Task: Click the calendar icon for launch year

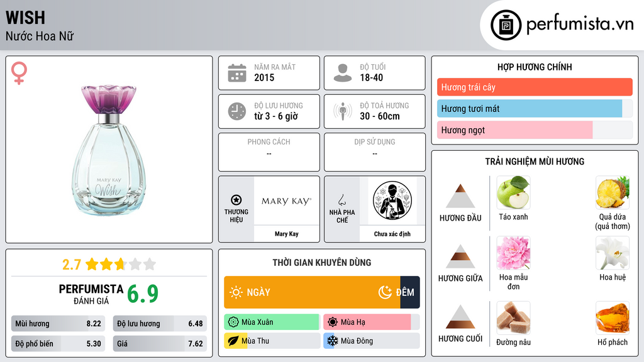Action: pyautogui.click(x=237, y=73)
